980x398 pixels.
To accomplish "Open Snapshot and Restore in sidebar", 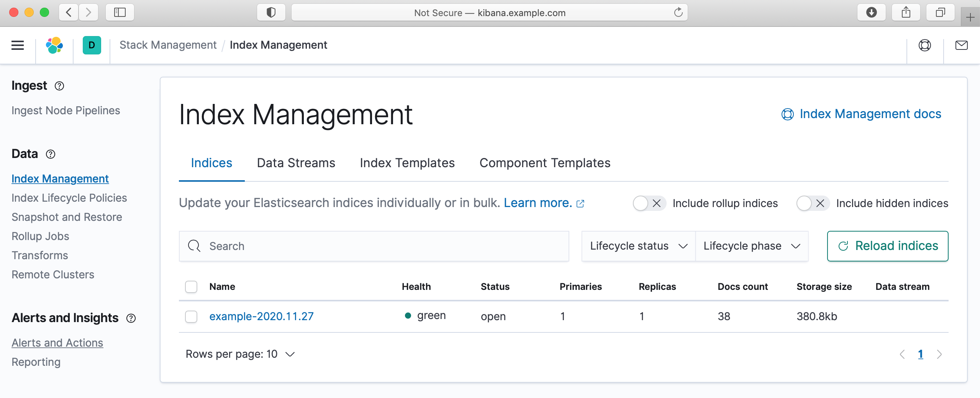I will pos(67,217).
